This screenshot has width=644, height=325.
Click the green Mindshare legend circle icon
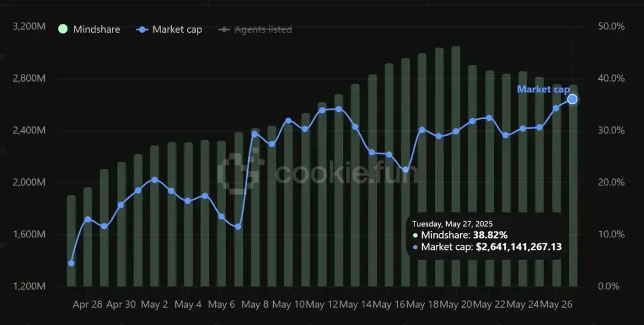63,29
